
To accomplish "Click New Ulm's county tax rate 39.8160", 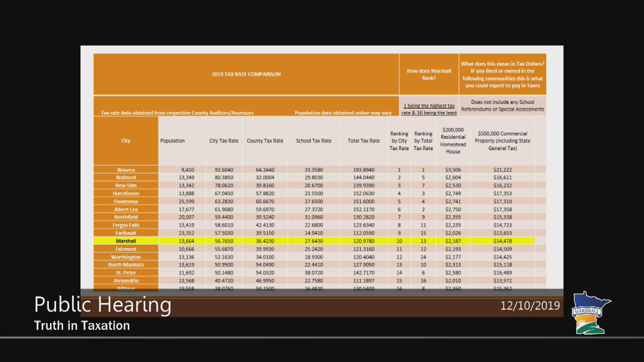I will point(265,185).
